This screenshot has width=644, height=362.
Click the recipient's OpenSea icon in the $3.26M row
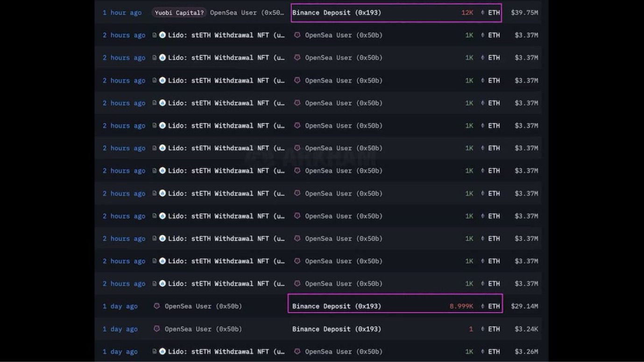297,351
